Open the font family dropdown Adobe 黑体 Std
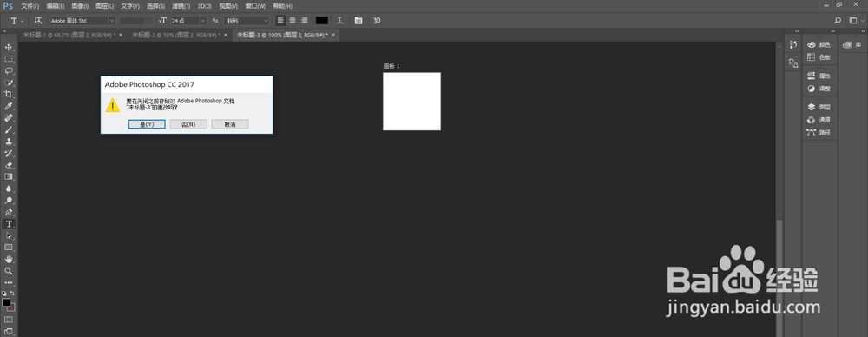Screen dimensions: 868x337 (82, 21)
